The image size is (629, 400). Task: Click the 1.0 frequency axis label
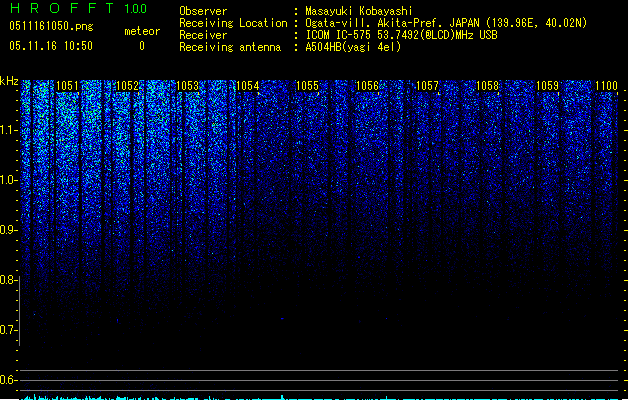(8, 180)
